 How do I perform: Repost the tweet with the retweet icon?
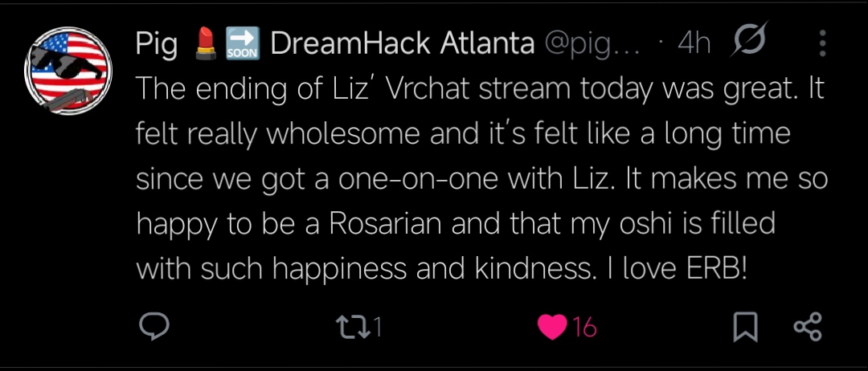tap(351, 327)
